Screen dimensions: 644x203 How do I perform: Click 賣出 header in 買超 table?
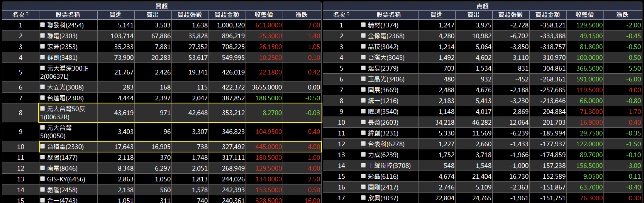(x=153, y=15)
